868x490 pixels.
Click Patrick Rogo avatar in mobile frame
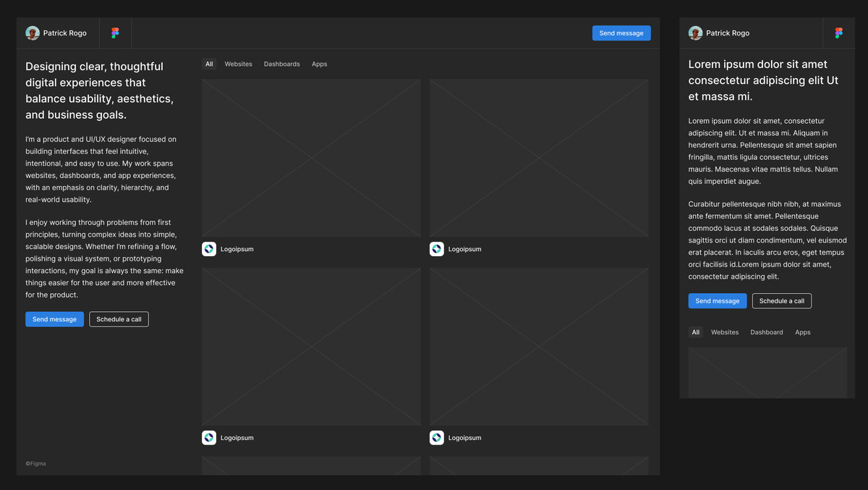tap(696, 33)
